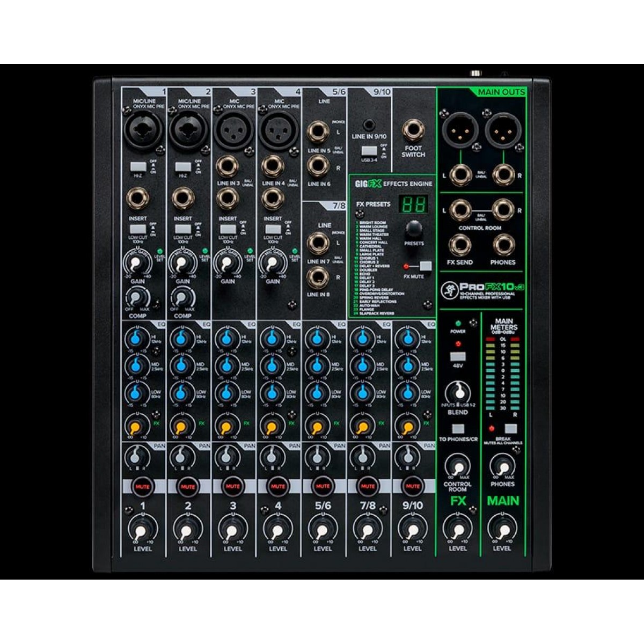This screenshot has height=644, width=644.
Task: Click the Main Out R quarter-inch jack
Action: pyautogui.click(x=503, y=174)
